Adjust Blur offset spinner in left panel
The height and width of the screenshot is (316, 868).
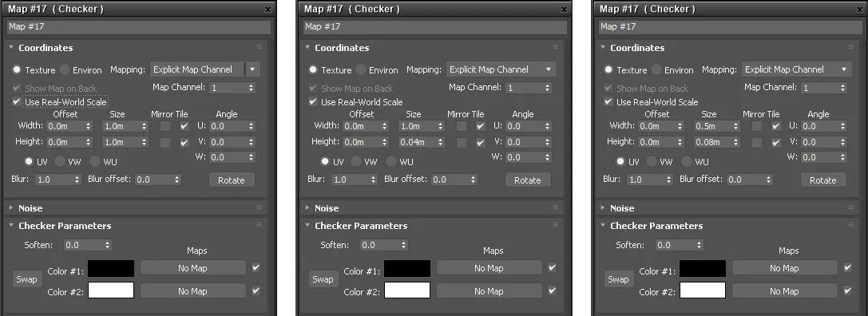176,180
